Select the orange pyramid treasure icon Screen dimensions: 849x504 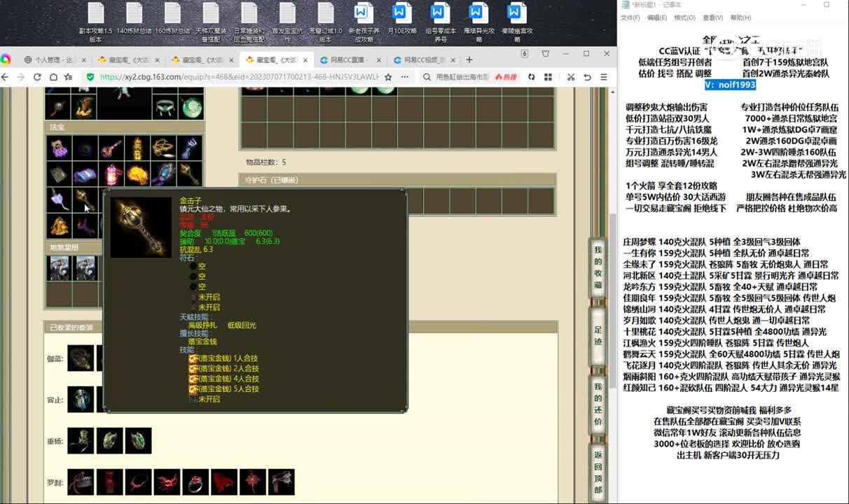pyautogui.click(x=59, y=225)
